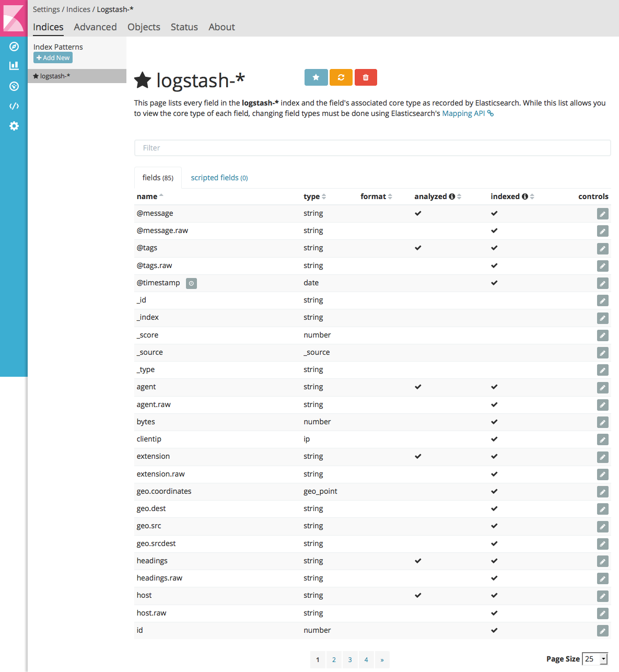Edit the _score field
Image resolution: width=619 pixels, height=672 pixels.
click(x=603, y=335)
